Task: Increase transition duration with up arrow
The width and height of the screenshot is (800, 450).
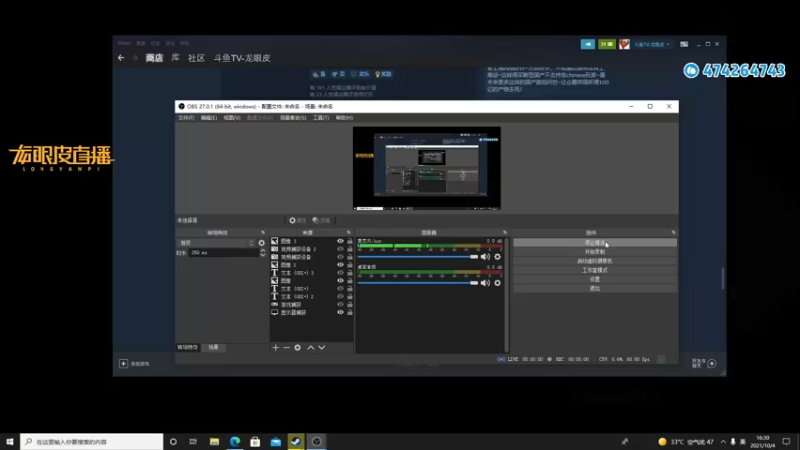Action: click(263, 251)
